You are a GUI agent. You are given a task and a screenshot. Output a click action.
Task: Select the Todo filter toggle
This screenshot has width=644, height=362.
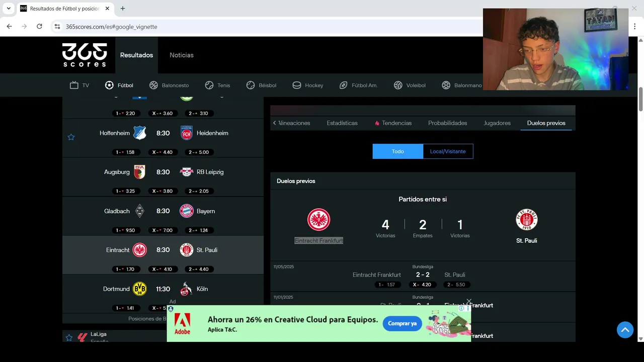tap(398, 151)
